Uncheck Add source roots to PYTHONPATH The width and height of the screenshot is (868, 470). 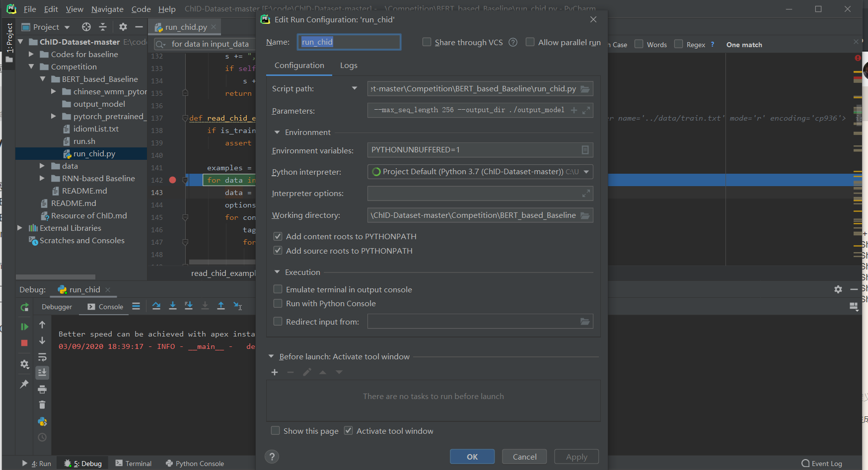278,251
